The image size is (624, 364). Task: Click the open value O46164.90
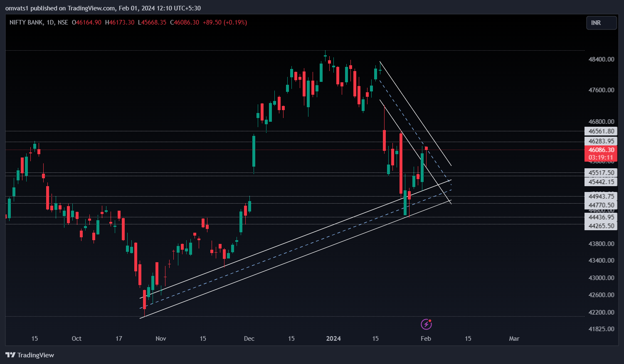(x=86, y=22)
